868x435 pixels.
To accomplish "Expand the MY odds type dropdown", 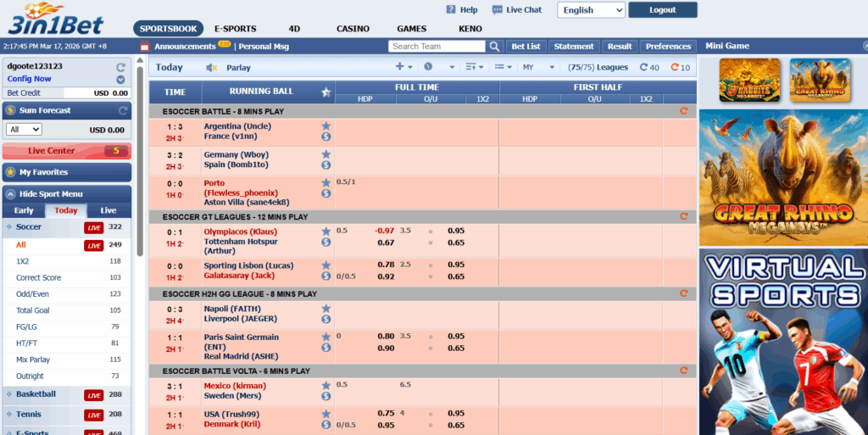I will coord(538,68).
